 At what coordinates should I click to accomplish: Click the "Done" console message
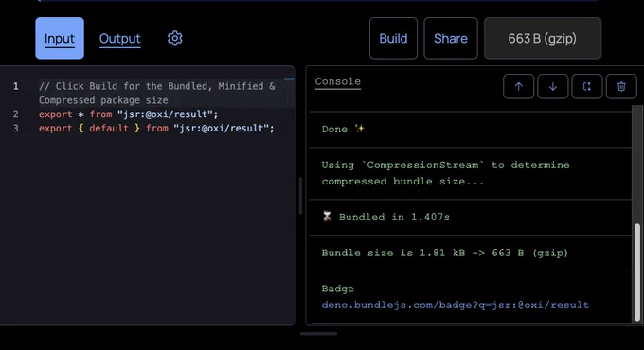(343, 129)
